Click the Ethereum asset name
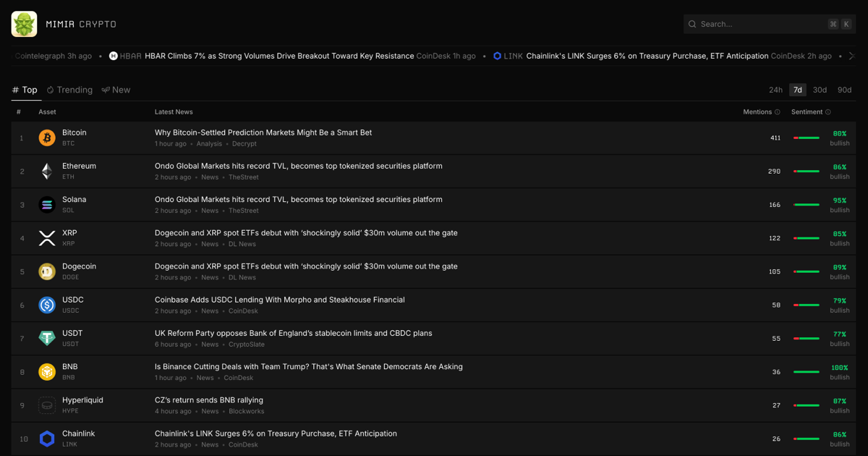Viewport: 868px width, 456px height. (80, 166)
